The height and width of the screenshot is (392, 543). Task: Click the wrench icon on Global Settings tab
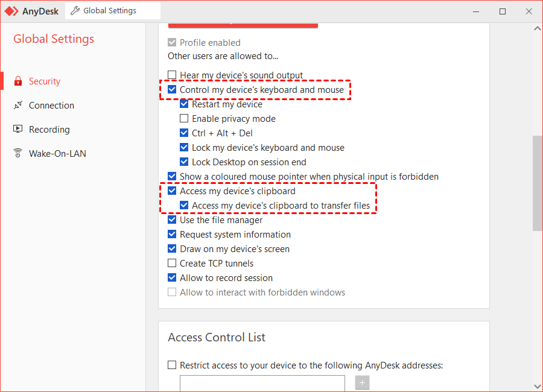75,11
